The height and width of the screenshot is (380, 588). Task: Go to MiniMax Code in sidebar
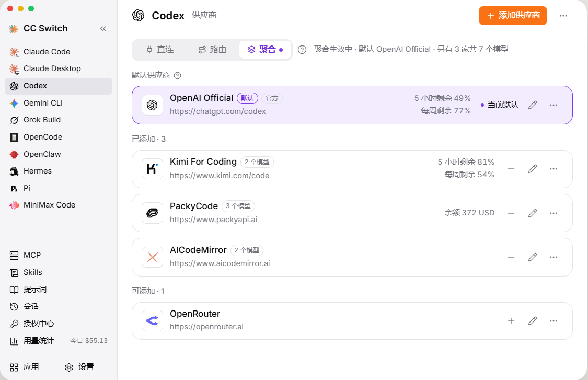click(59, 205)
